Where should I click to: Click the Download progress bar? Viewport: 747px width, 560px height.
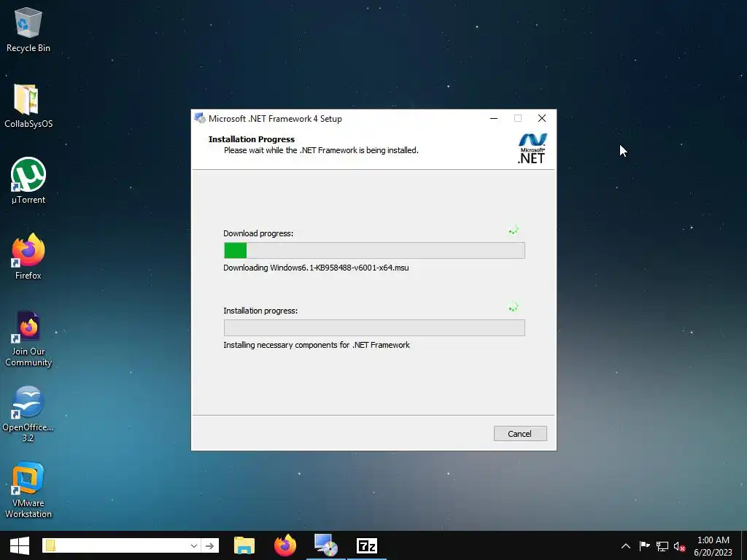click(x=374, y=251)
